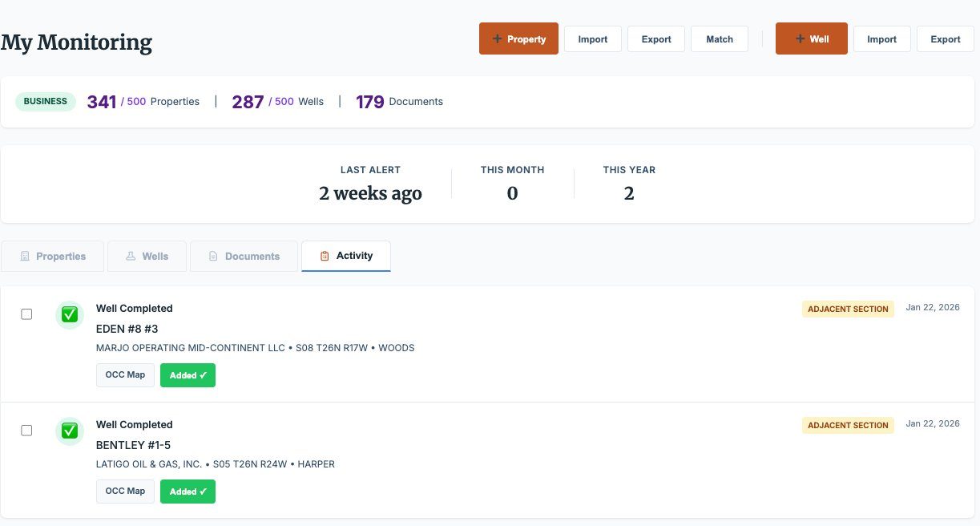Switch to the Wells tab
980x526 pixels.
[x=147, y=256]
